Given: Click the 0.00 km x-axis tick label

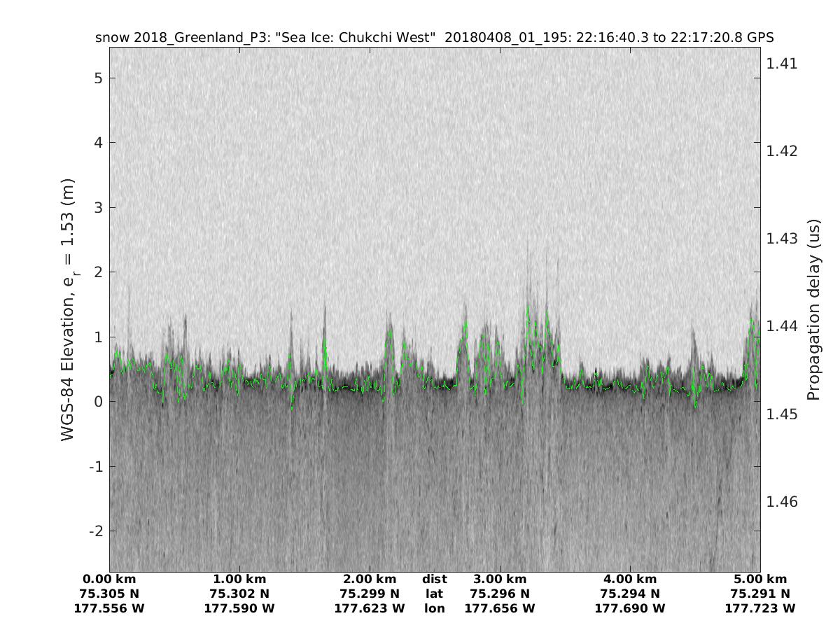Looking at the screenshot, I should click(109, 579).
